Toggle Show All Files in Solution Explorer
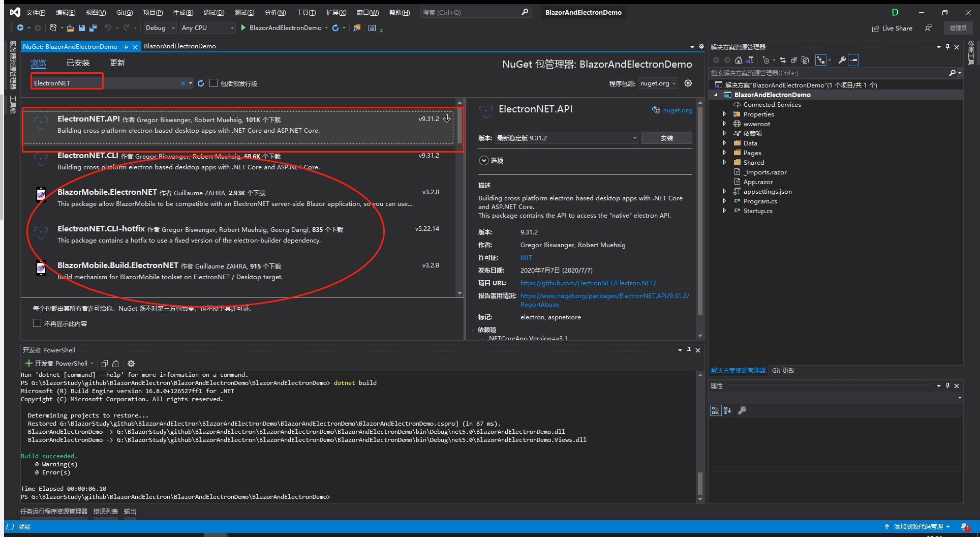Screen dimensions: 980x537 [805, 60]
